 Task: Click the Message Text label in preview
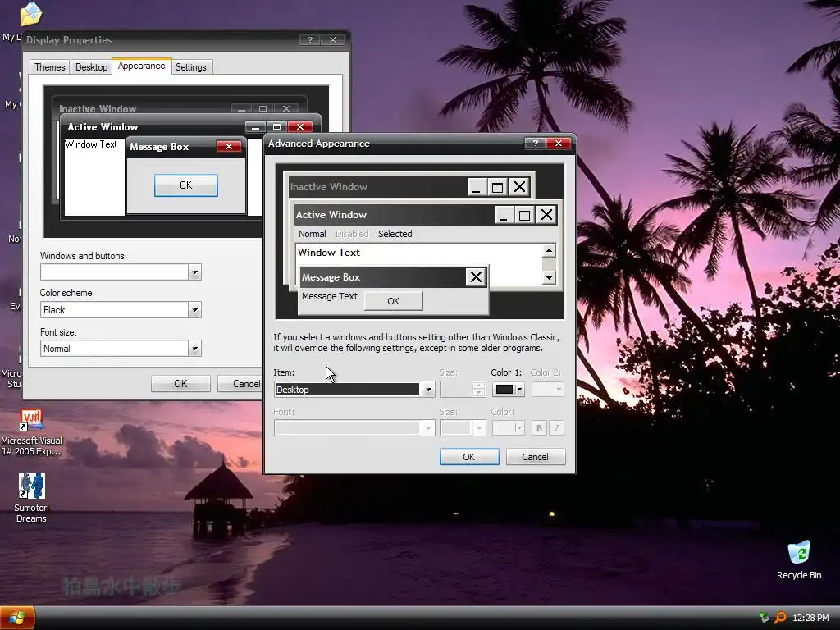[x=330, y=296]
